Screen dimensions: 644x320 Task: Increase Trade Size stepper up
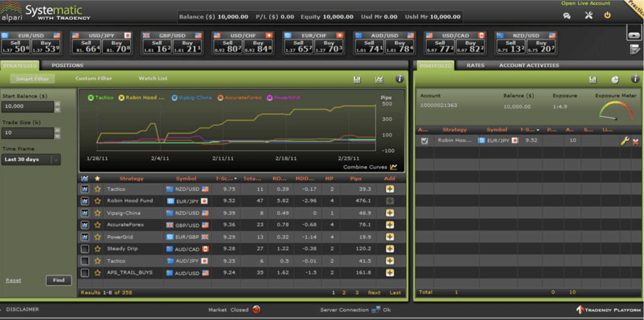pyautogui.click(x=57, y=130)
